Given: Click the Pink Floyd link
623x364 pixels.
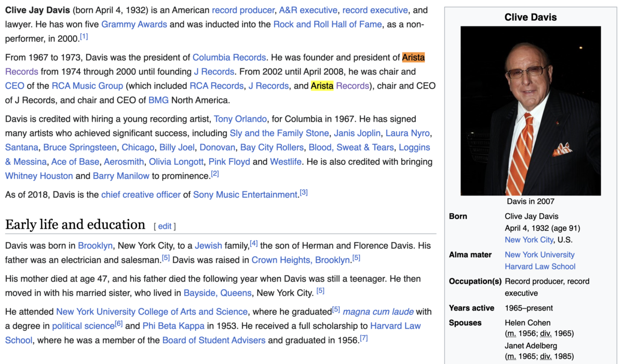Looking at the screenshot, I should point(229,162).
